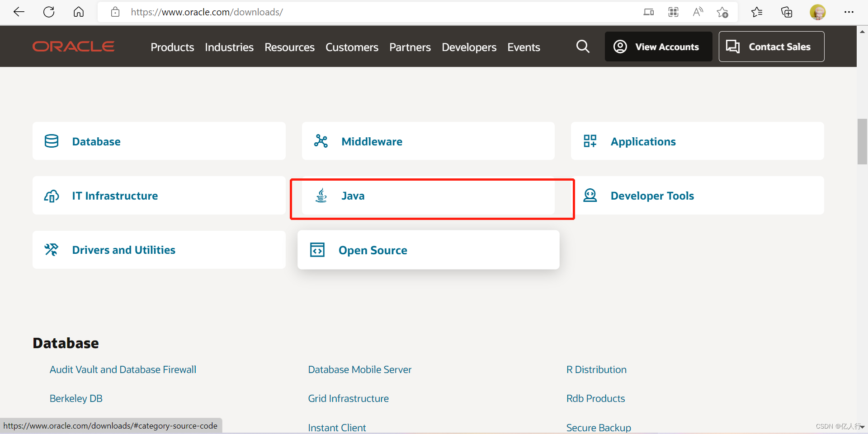The image size is (868, 434).
Task: Open the browser profile avatar
Action: pos(817,12)
